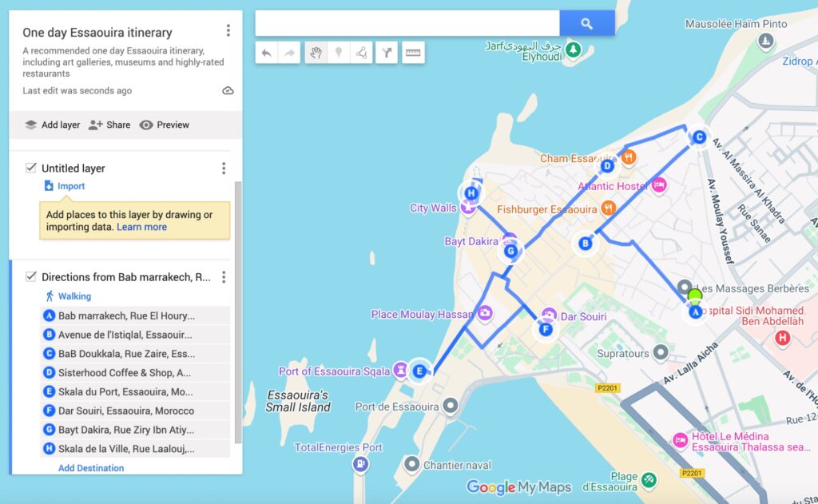Image resolution: width=818 pixels, height=504 pixels.
Task: Click route marker D on the map
Action: pos(607,166)
